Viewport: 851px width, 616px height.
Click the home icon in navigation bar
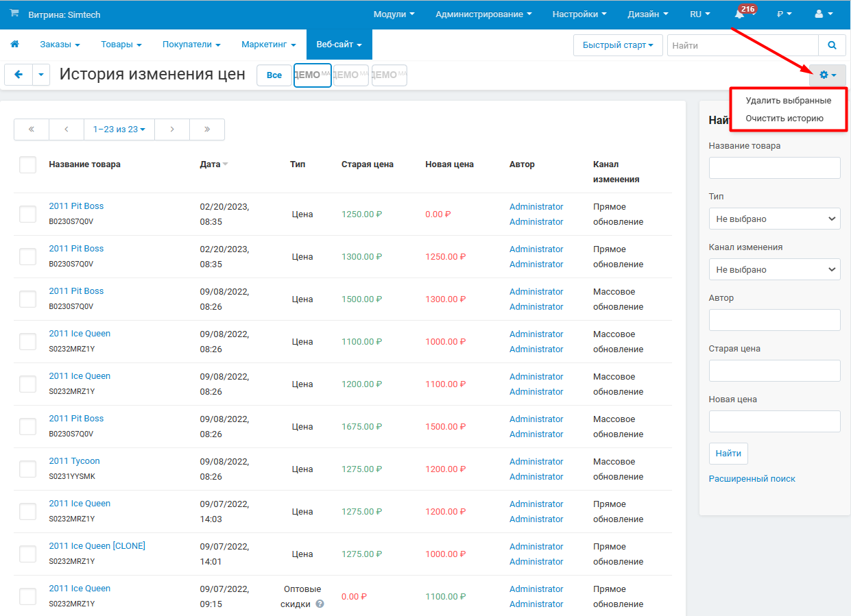(x=14, y=45)
